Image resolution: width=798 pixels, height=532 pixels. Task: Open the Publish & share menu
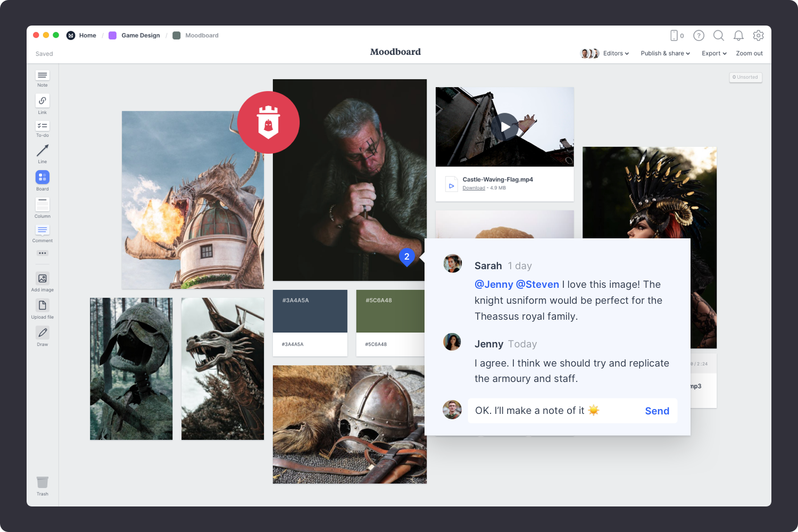click(x=664, y=53)
